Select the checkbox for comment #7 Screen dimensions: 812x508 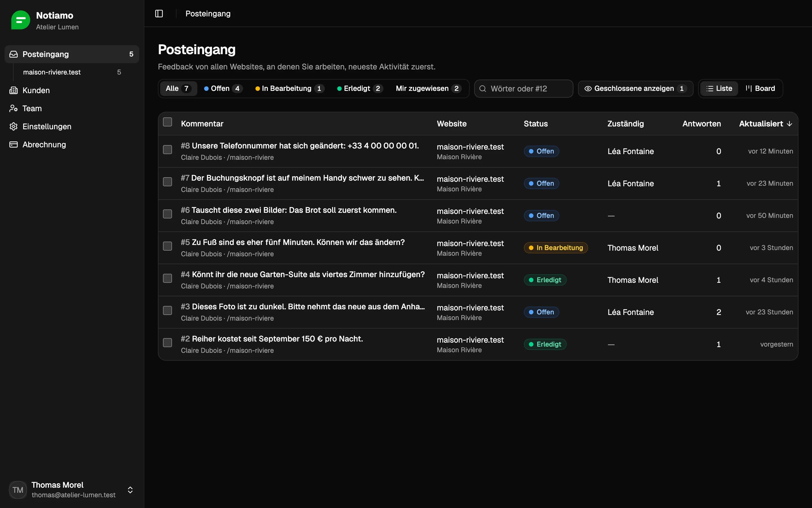pyautogui.click(x=167, y=182)
